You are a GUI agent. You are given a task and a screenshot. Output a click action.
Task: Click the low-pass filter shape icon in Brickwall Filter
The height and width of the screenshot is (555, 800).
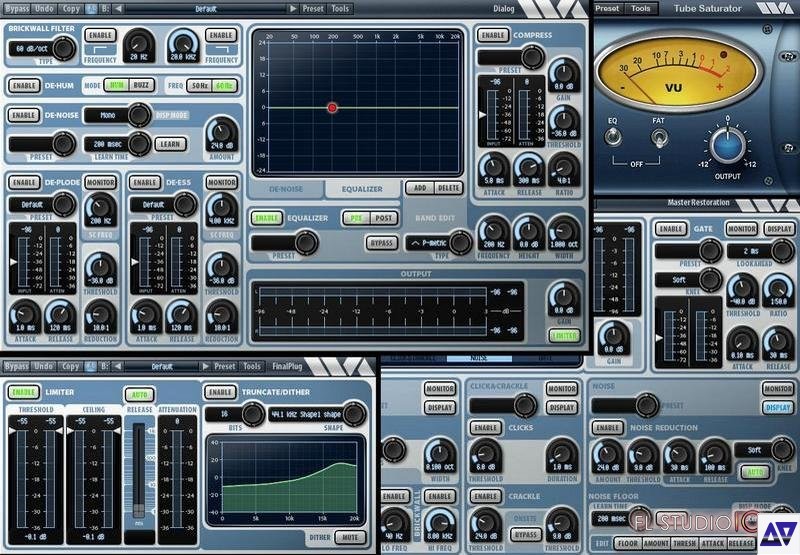221,50
